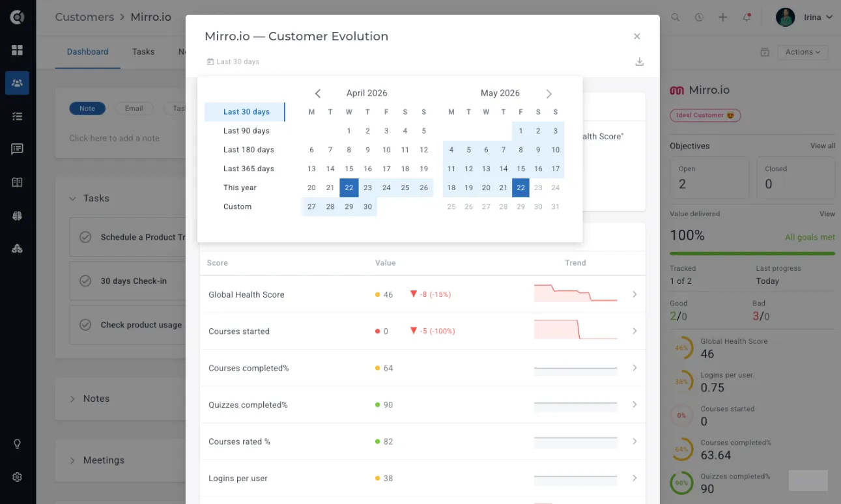The width and height of the screenshot is (841, 504).
Task: Open the Customers people icon in sidebar
Action: [18, 83]
